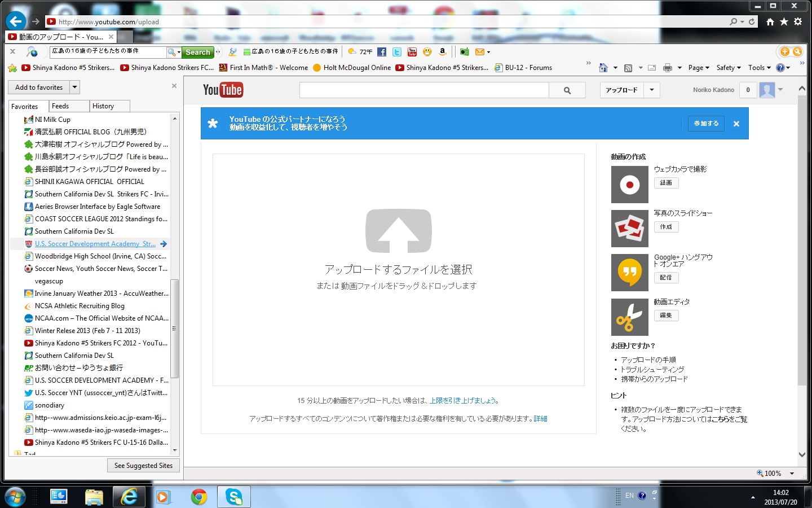Click the Add to favorites button
The height and width of the screenshot is (508, 812).
tap(39, 87)
